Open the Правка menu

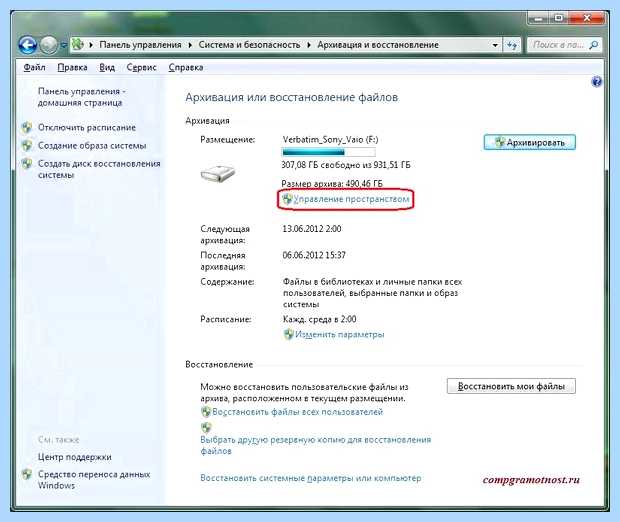tap(72, 68)
